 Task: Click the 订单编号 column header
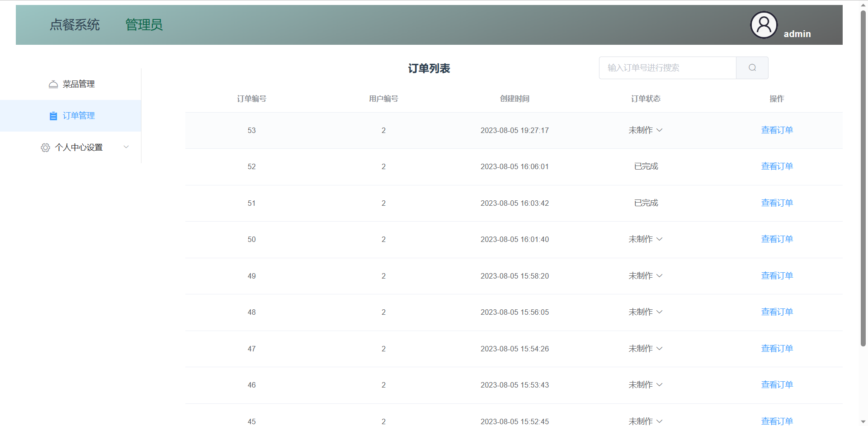pyautogui.click(x=252, y=99)
